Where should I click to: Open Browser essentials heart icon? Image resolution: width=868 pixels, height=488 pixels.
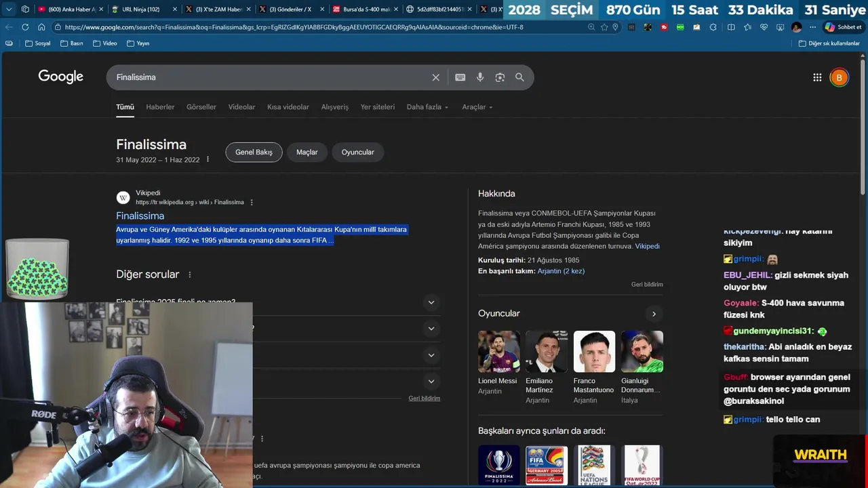(x=764, y=27)
